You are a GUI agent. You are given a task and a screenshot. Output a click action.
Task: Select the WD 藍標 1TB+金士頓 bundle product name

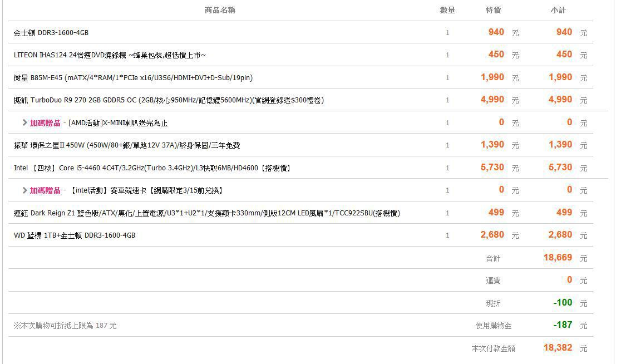(x=75, y=235)
